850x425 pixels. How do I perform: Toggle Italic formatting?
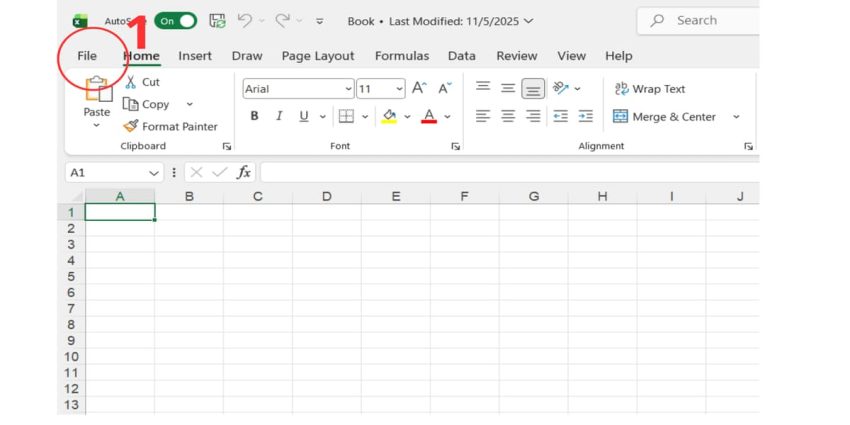pyautogui.click(x=279, y=116)
